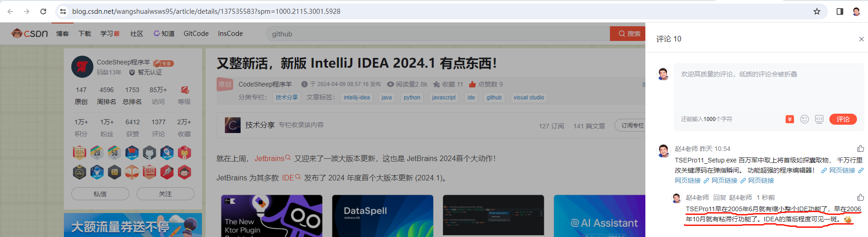Screen dimensions: 868x237
Task: Click the 原创 count 147
Action: click(81, 90)
